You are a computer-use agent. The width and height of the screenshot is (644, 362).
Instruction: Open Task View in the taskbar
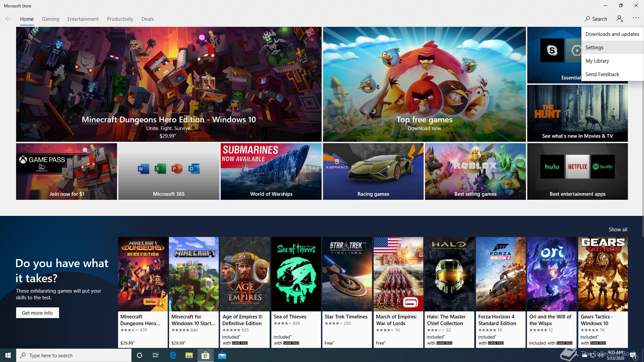[x=156, y=355]
